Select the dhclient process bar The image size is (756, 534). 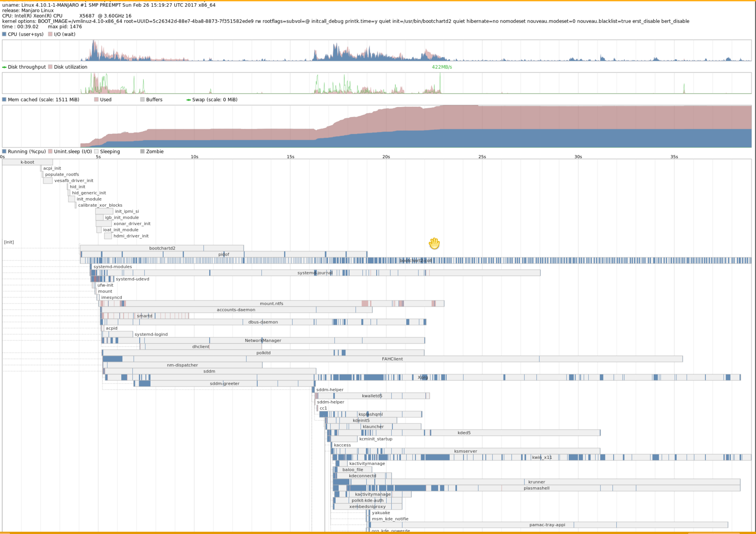[x=201, y=347]
